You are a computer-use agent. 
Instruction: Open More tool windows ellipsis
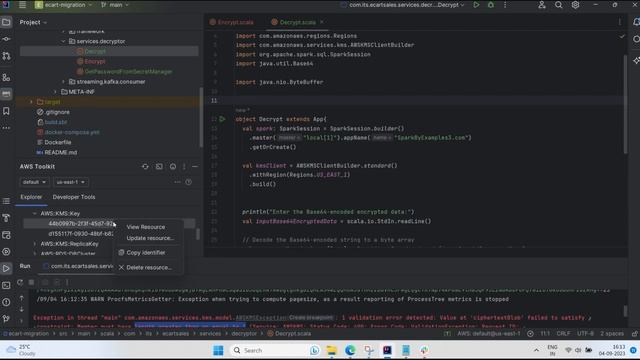(6, 128)
